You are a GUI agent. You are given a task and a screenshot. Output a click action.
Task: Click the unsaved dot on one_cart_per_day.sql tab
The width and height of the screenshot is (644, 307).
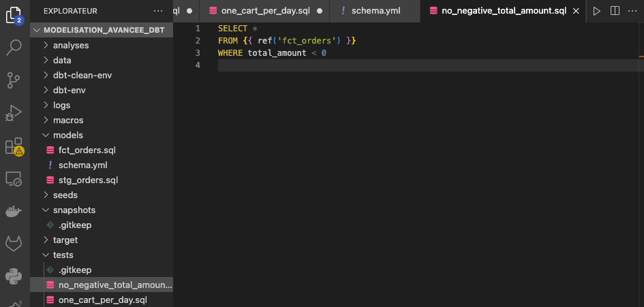tap(320, 11)
